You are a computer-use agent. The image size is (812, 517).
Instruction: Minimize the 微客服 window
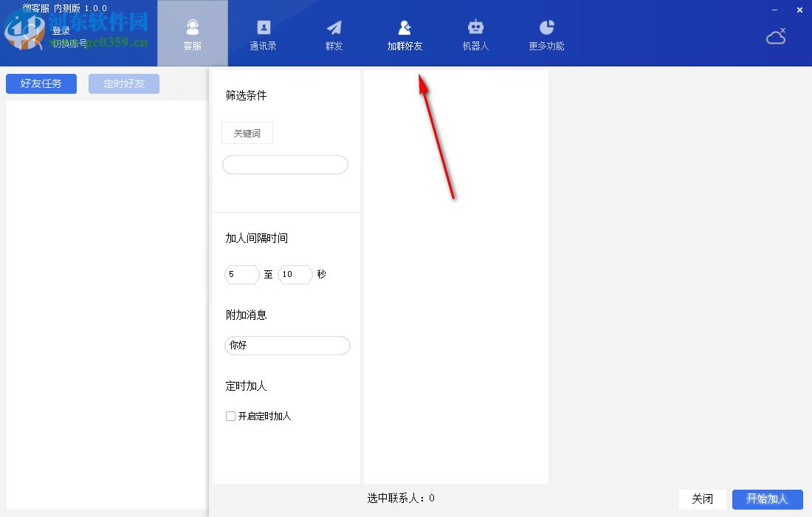point(774,10)
